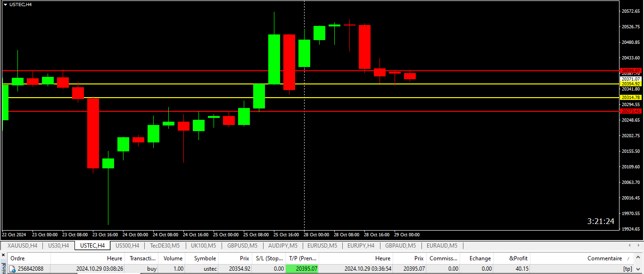Click the order icon beside 256842088
This screenshot has height=274, width=644.
(x=13, y=269)
